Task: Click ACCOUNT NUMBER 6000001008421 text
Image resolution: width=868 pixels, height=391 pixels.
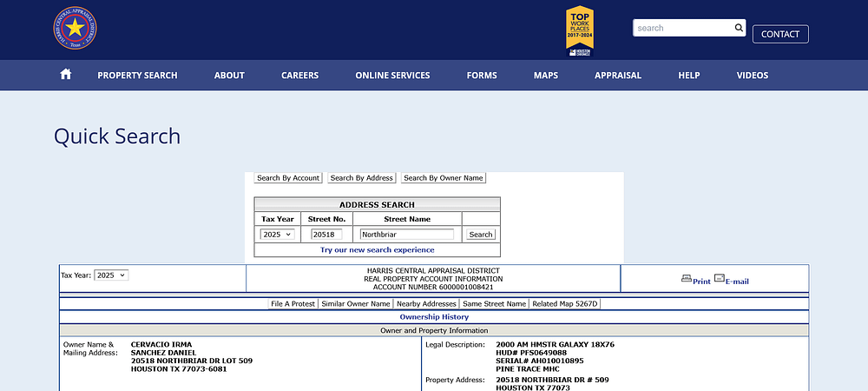Action: tap(433, 287)
